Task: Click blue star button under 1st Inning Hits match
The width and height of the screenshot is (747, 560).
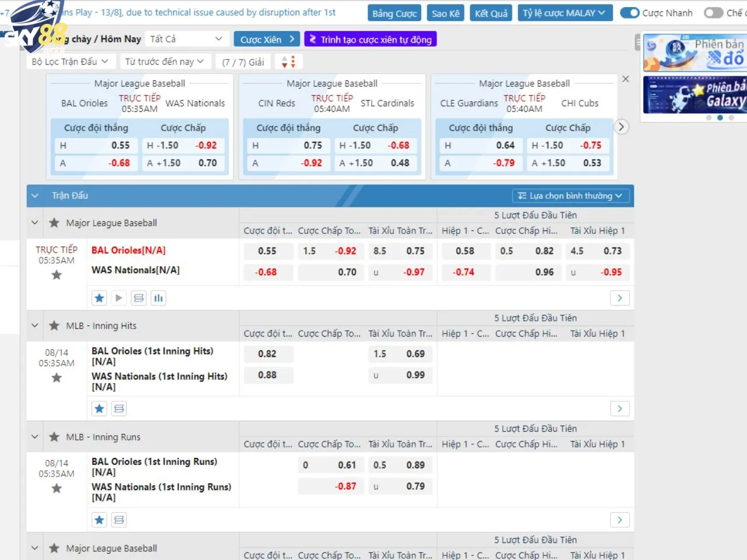Action: click(99, 409)
